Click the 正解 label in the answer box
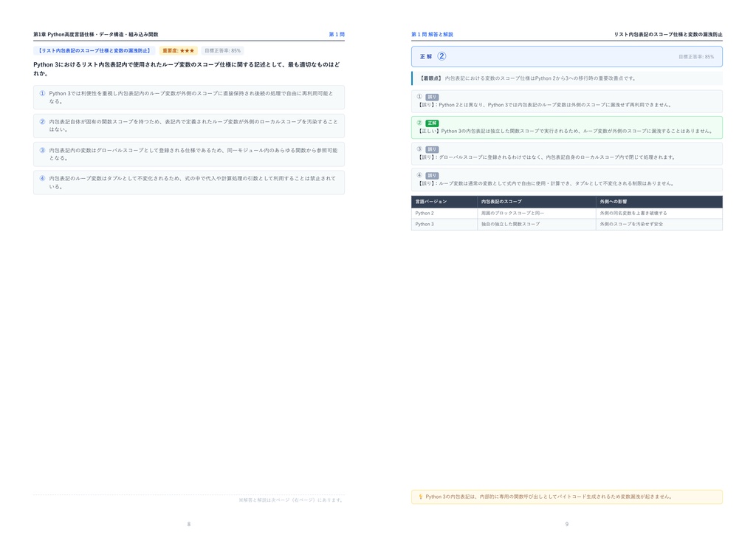756x535 pixels. [426, 56]
